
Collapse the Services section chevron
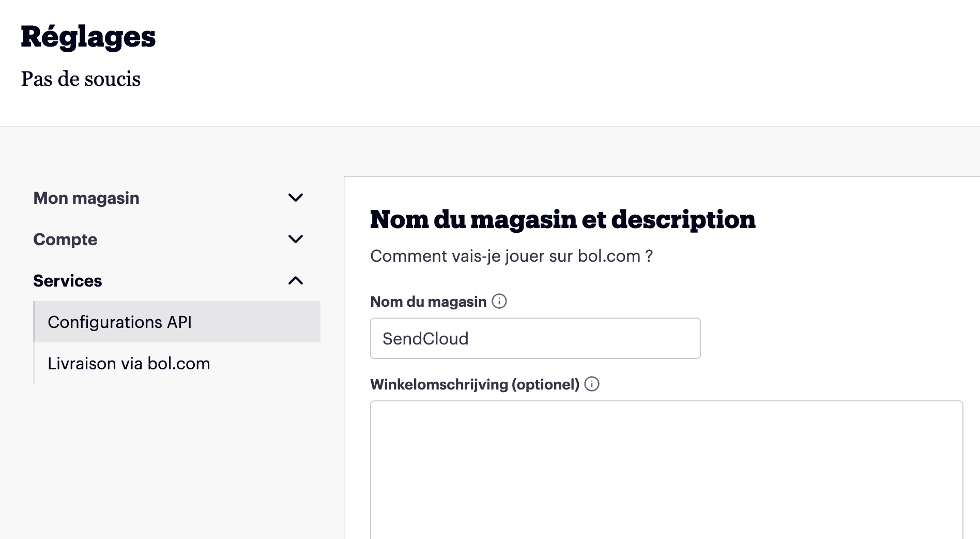296,280
